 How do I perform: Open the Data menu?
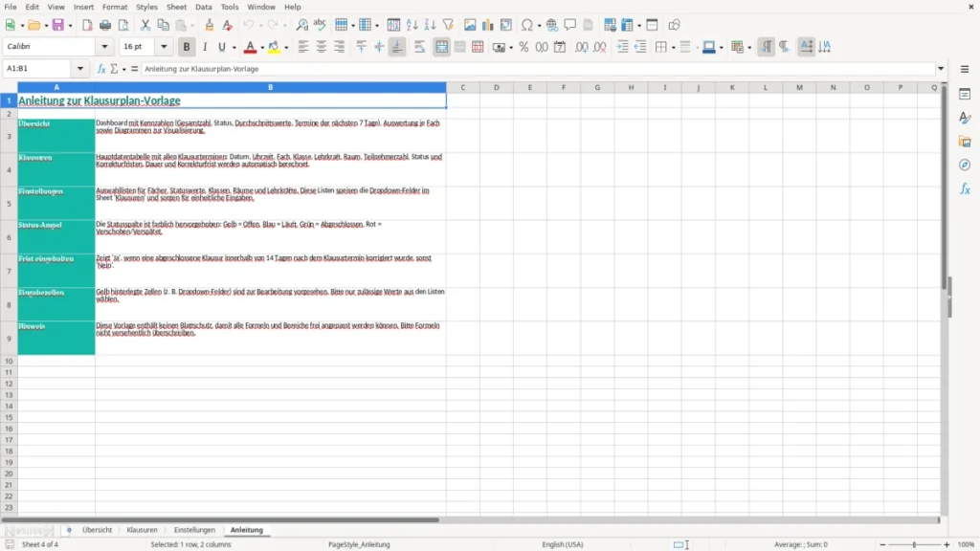(204, 7)
